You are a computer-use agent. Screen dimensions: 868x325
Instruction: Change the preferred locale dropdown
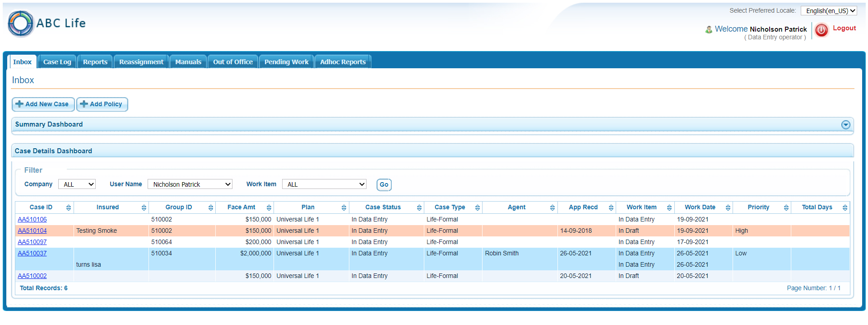click(x=829, y=11)
